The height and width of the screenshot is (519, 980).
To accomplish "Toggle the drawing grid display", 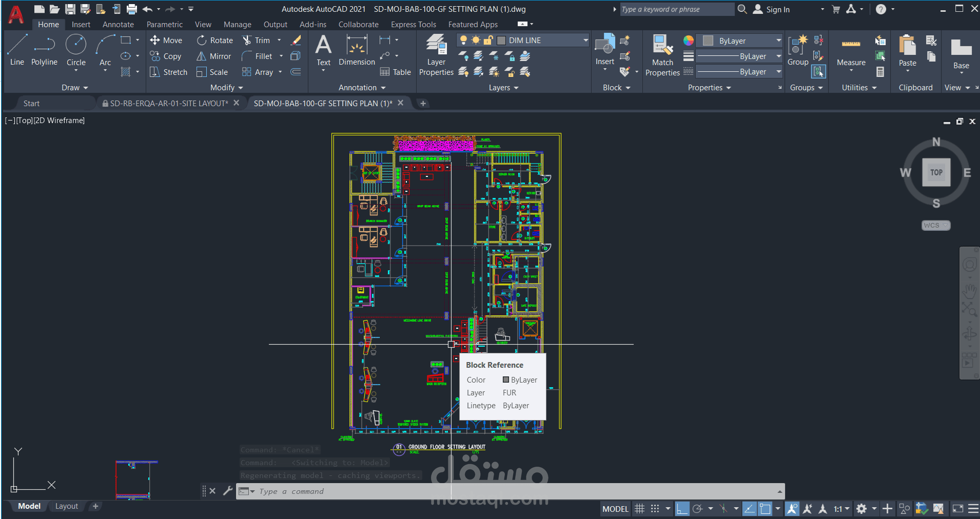I will click(639, 509).
